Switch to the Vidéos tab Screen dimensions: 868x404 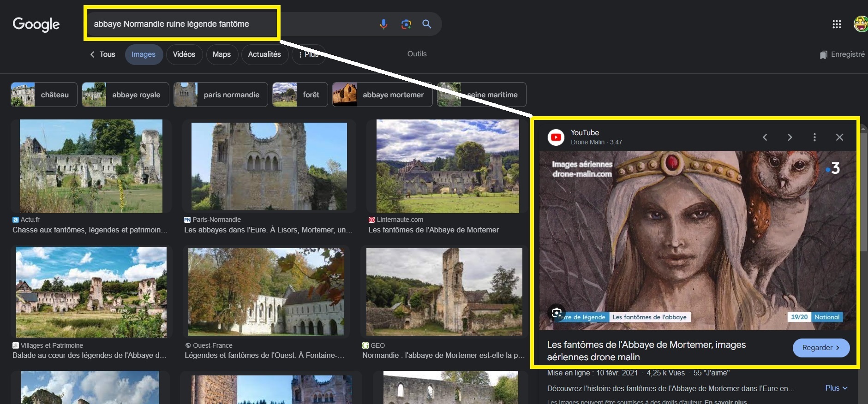tap(184, 54)
